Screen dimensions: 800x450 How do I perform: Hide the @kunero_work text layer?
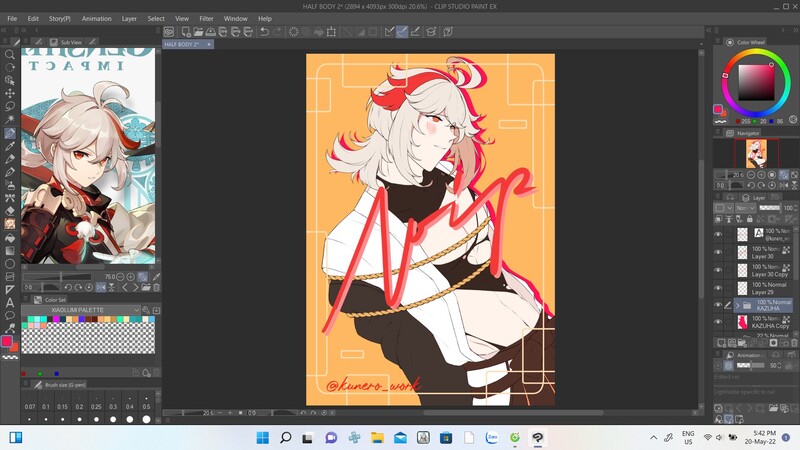[718, 234]
